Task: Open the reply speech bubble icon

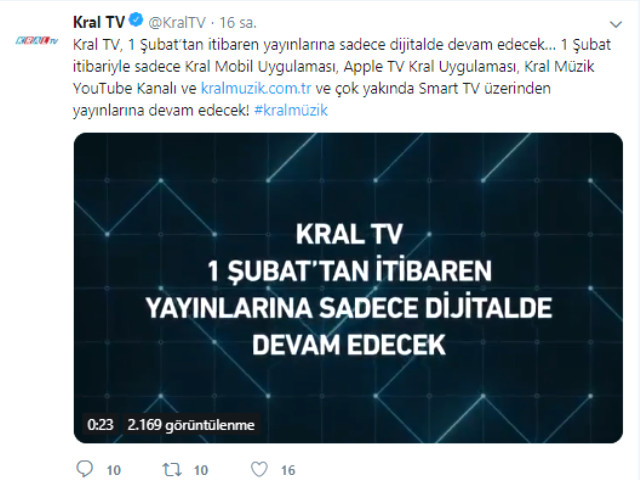Action: (x=84, y=469)
